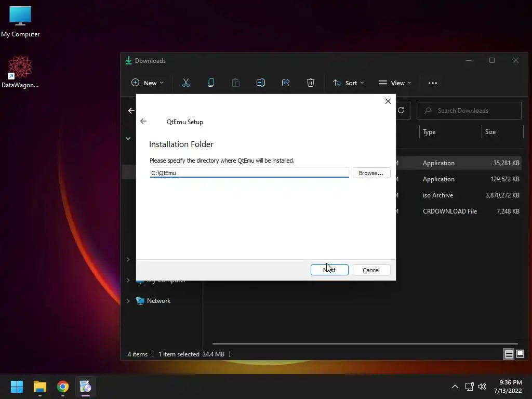The height and width of the screenshot is (399, 532).
Task: Focus the C:\QtEmu directory field
Action: pos(249,172)
